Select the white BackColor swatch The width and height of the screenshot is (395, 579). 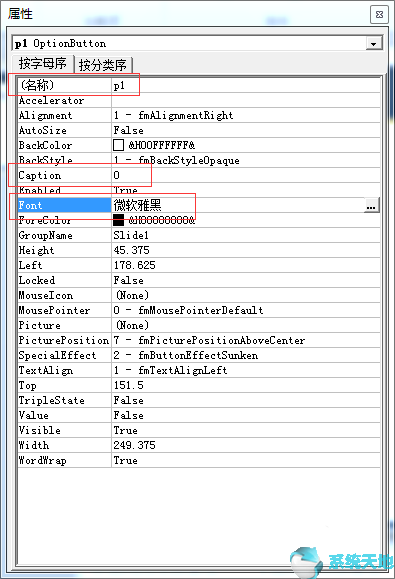coord(118,145)
